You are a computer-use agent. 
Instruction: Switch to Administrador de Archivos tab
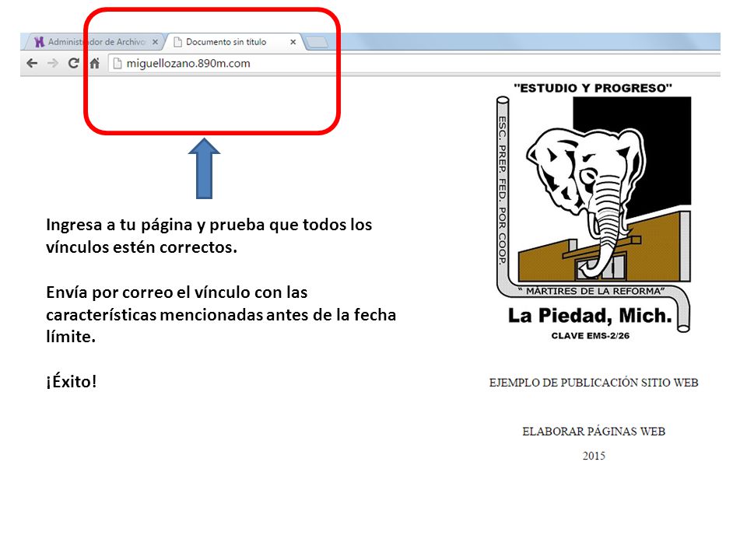pyautogui.click(x=93, y=42)
